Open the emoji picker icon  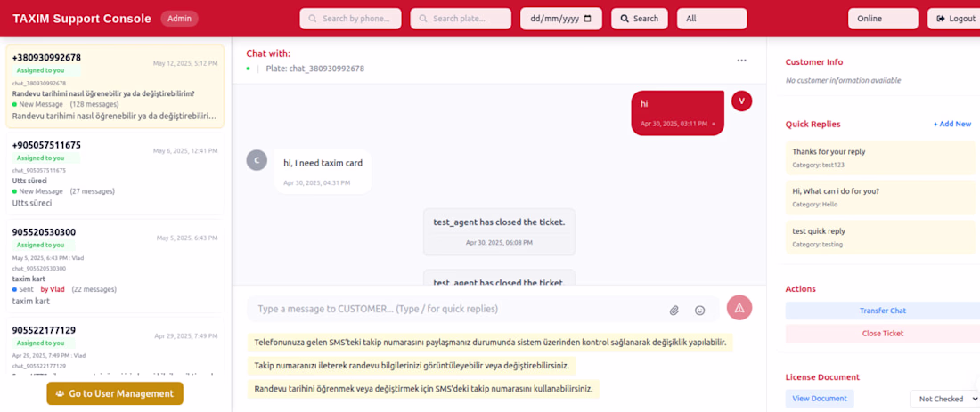(700, 311)
